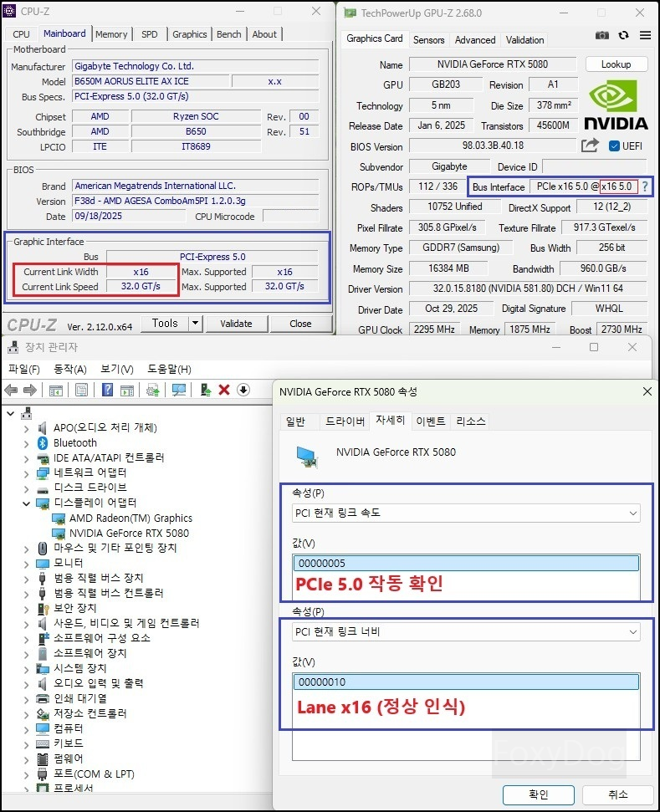The image size is (660, 812).
Task: Click the properties sheet icon in Device Manager toolbar
Action: pos(81,390)
